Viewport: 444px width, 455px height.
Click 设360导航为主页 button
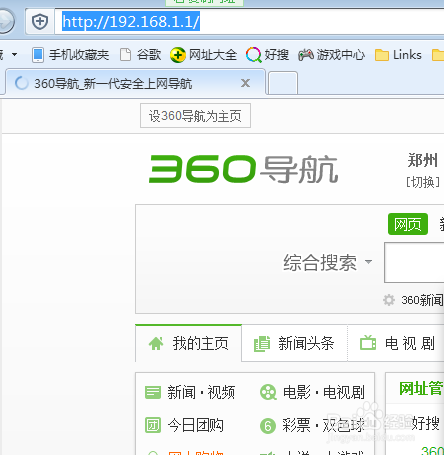coord(195,116)
